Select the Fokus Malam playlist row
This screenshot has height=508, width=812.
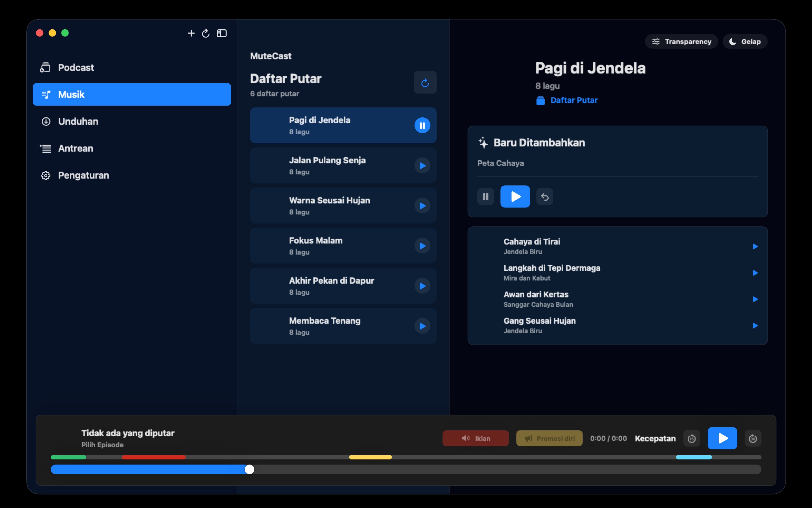click(x=343, y=246)
